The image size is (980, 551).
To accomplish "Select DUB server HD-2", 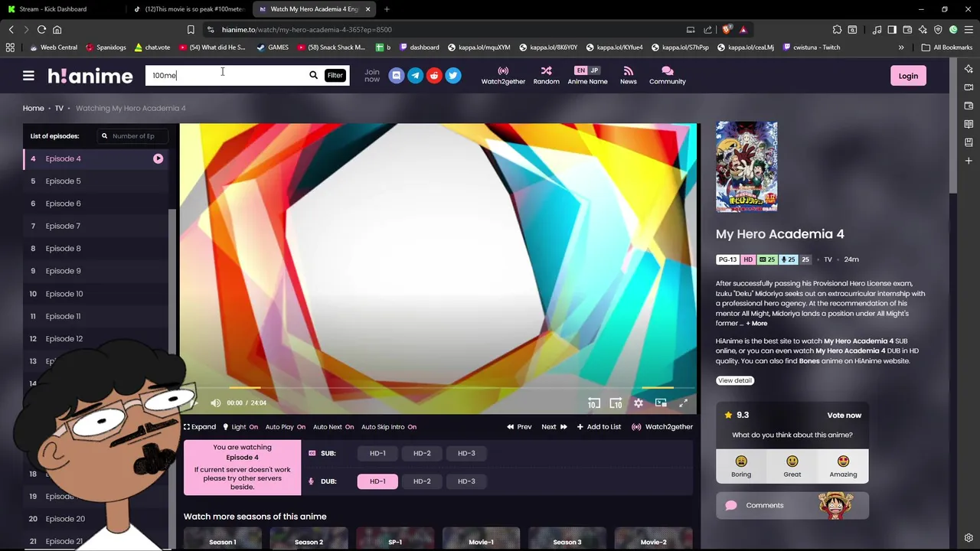I will coord(422,481).
